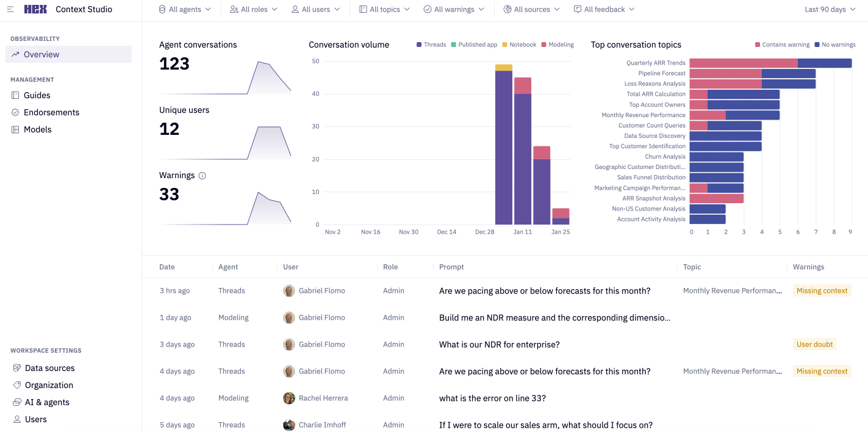Open the All agents dropdown
This screenshot has height=432, width=868.
pos(184,9)
